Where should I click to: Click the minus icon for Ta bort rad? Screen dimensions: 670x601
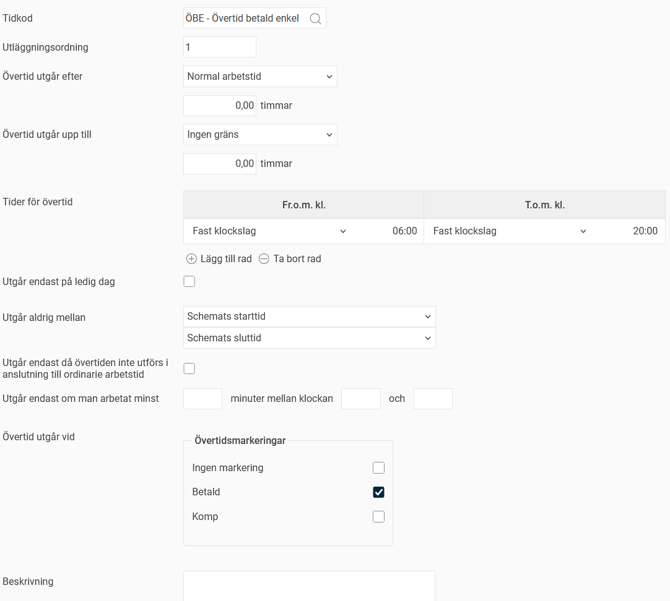pyautogui.click(x=264, y=259)
